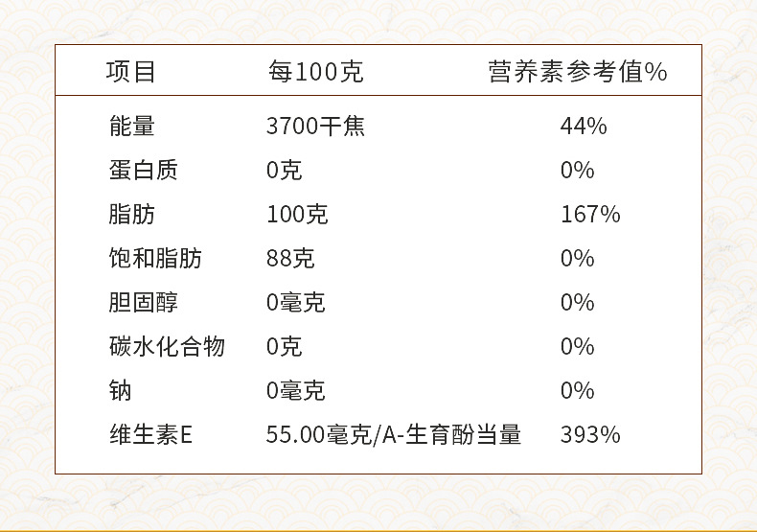Click the 0毫克 cholesterol value
Viewport: 757px width, 532px height.
tap(296, 302)
